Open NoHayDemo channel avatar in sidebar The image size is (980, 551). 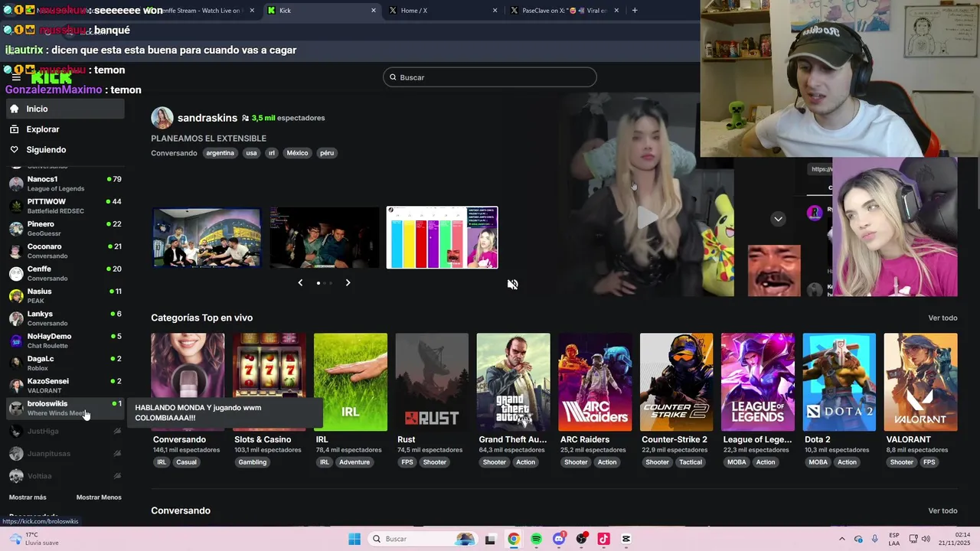click(x=16, y=341)
